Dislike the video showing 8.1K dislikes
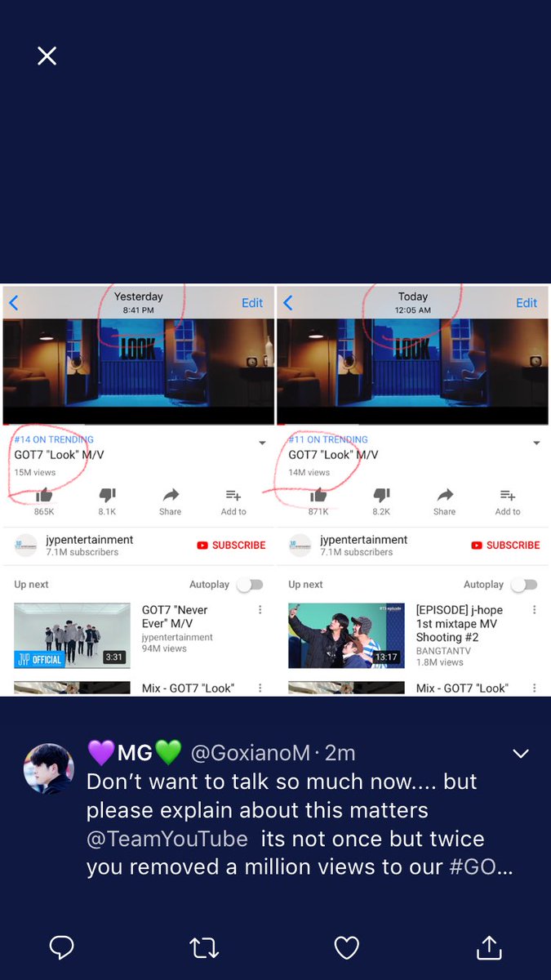551x980 pixels. [107, 495]
